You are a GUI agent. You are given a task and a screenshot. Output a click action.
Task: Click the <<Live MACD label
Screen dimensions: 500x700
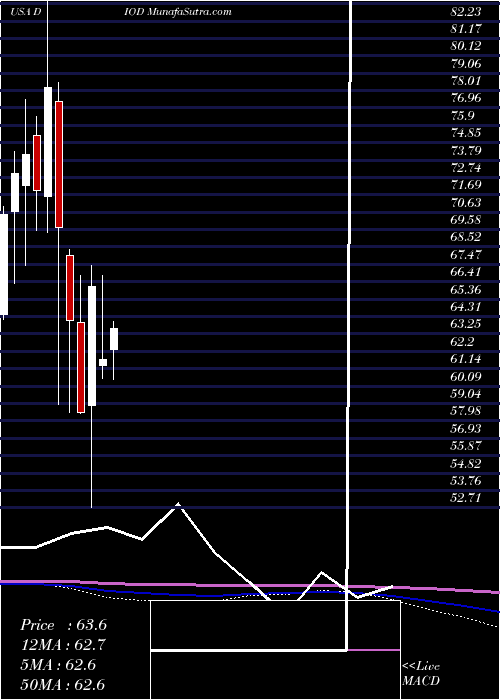(x=421, y=674)
